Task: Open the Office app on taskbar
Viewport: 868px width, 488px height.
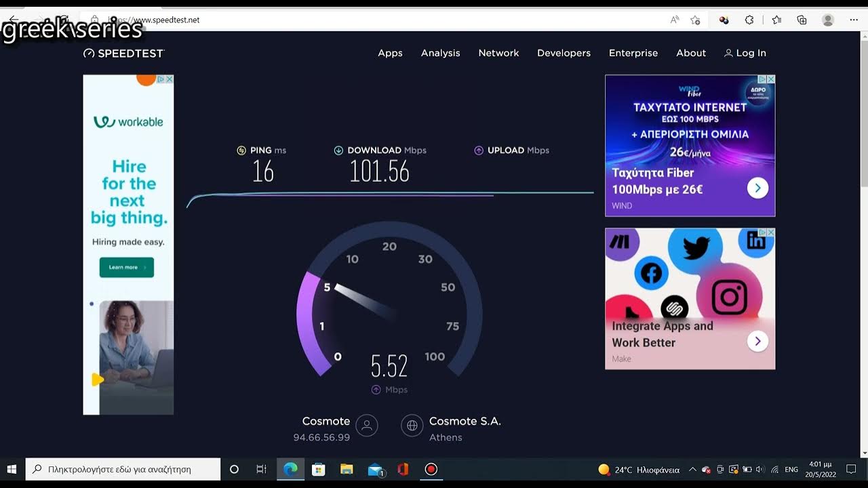Action: pyautogui.click(x=403, y=469)
